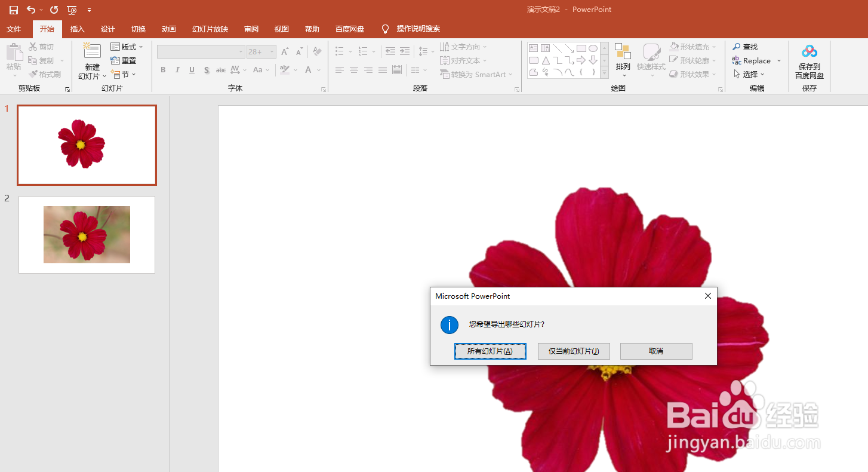
Task: Select the oval shape in gallery
Action: tap(593, 48)
